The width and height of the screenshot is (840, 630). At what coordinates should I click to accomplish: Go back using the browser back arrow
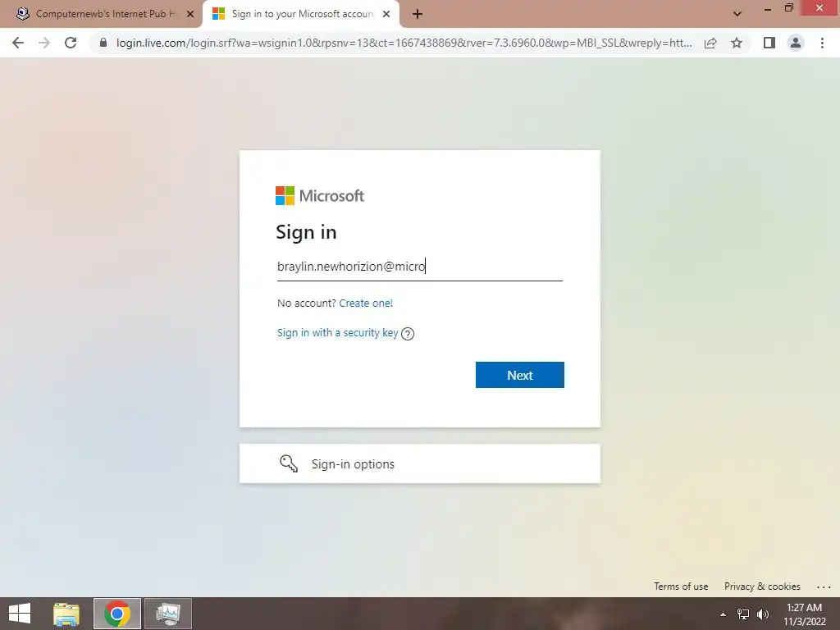[x=18, y=43]
